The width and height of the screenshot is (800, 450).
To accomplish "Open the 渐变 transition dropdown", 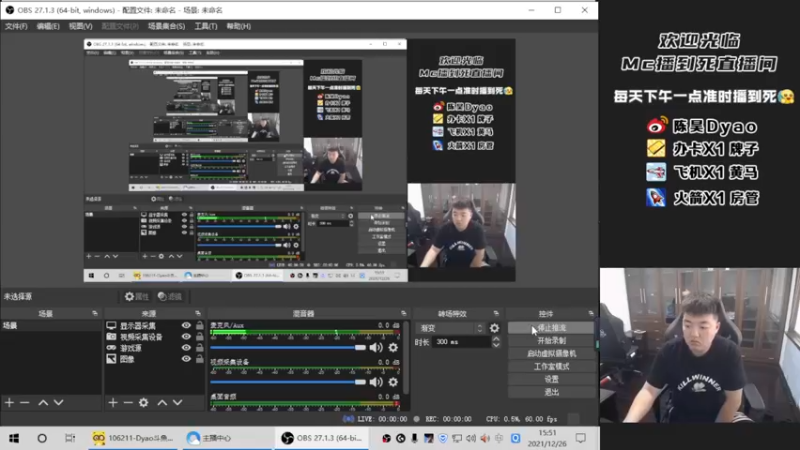I will tap(450, 328).
